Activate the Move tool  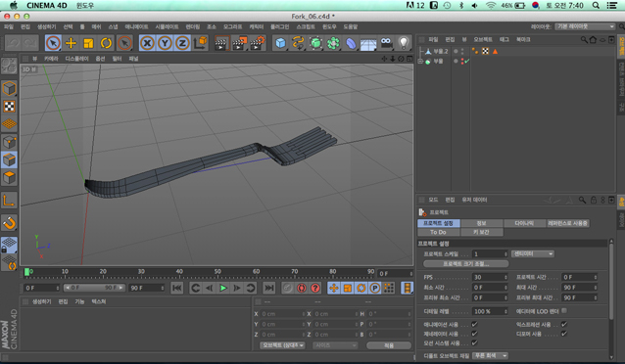pos(71,43)
